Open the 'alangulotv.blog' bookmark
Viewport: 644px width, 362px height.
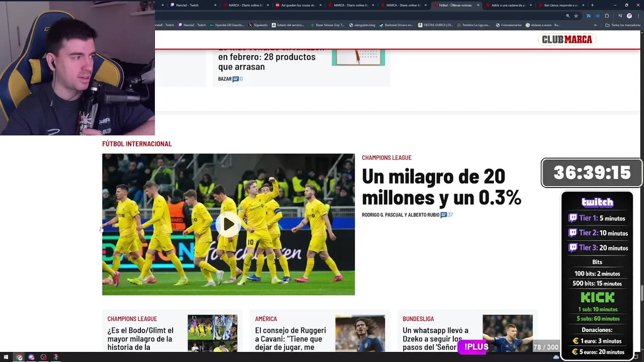[x=362, y=25]
